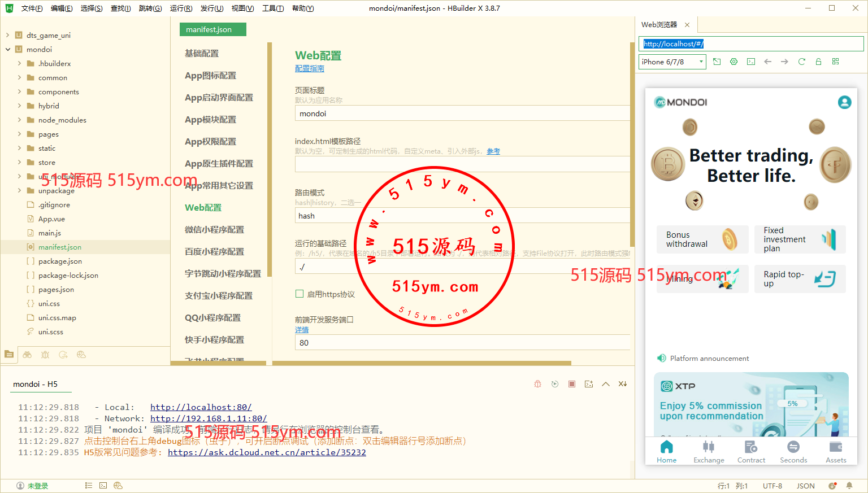The height and width of the screenshot is (493, 868).
Task: Click the red debug bug icon in console
Action: (537, 384)
